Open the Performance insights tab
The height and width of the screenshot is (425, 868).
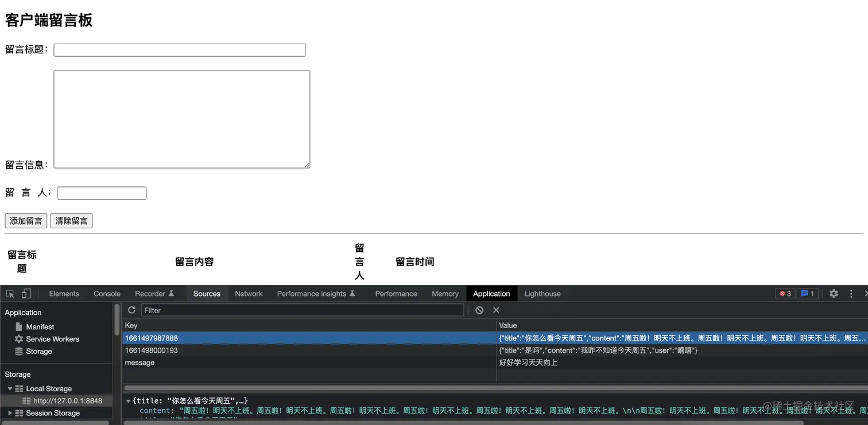tap(316, 294)
